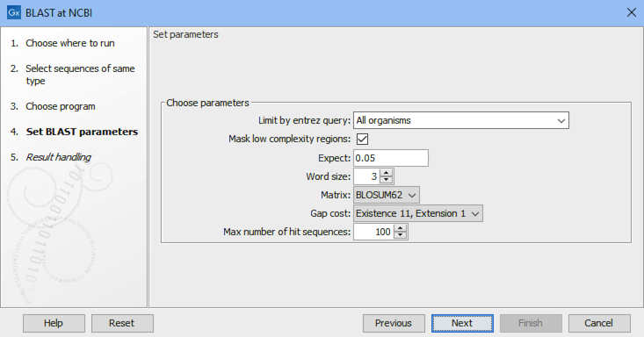This screenshot has height=337, width=644.
Task: Expand the Matrix BLOSUM62 dropdown
Action: coord(386,195)
